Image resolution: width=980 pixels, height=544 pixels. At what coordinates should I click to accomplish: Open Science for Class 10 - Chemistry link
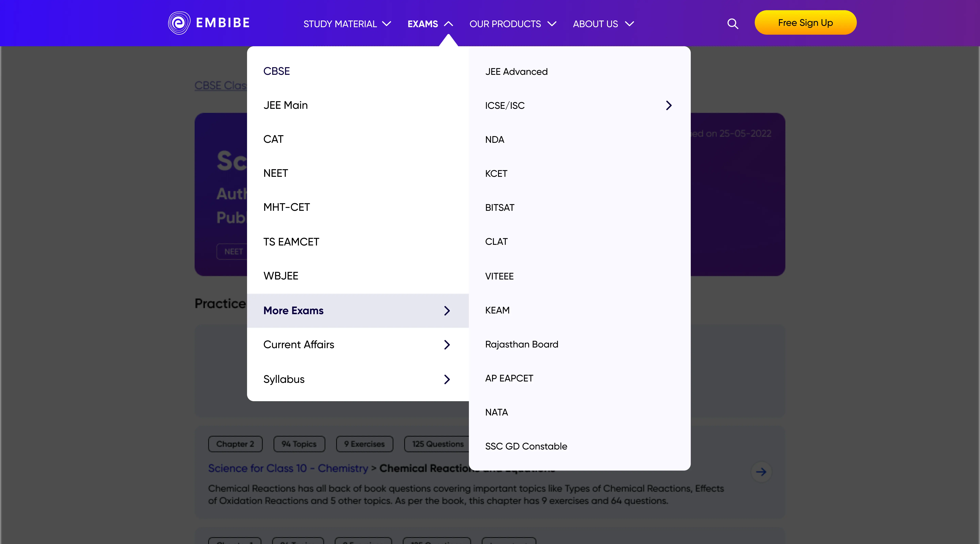click(288, 468)
